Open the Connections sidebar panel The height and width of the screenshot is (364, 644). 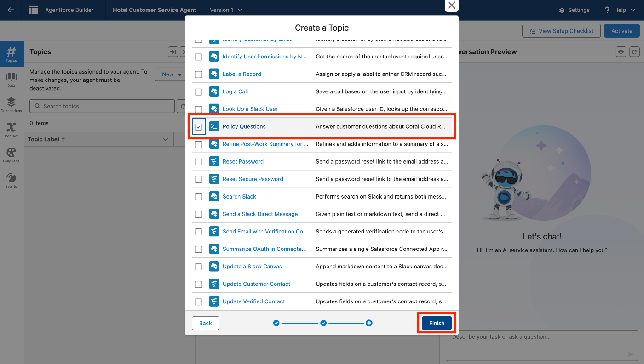(x=11, y=105)
